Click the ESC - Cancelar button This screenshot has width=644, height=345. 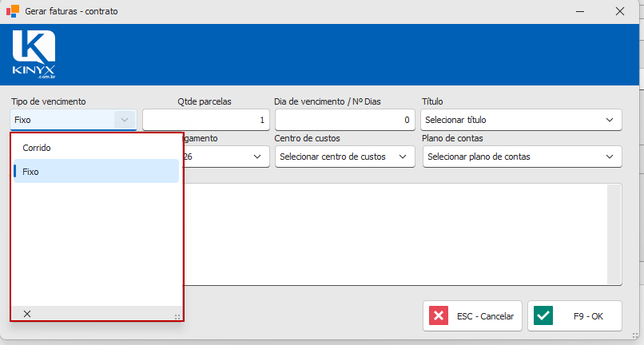(x=472, y=315)
